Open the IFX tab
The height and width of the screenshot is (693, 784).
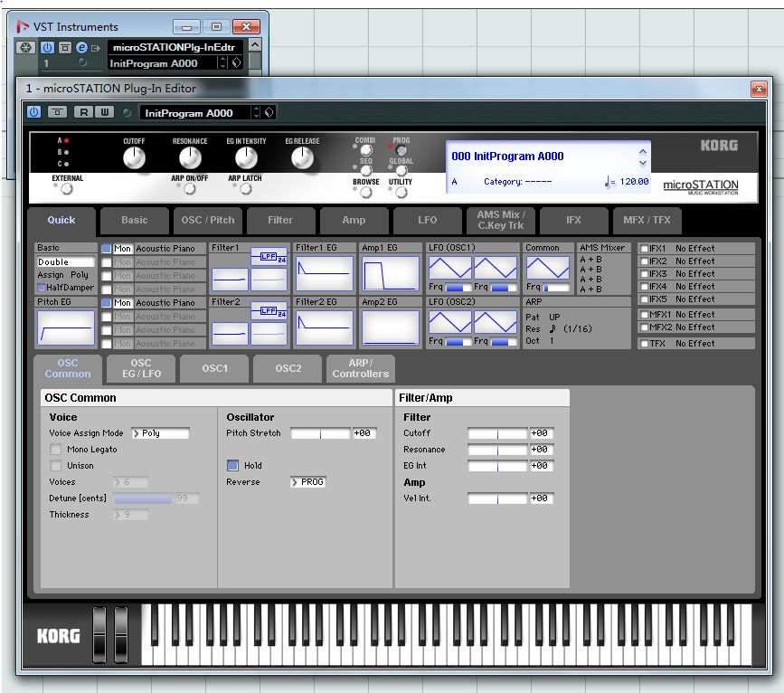(x=573, y=221)
